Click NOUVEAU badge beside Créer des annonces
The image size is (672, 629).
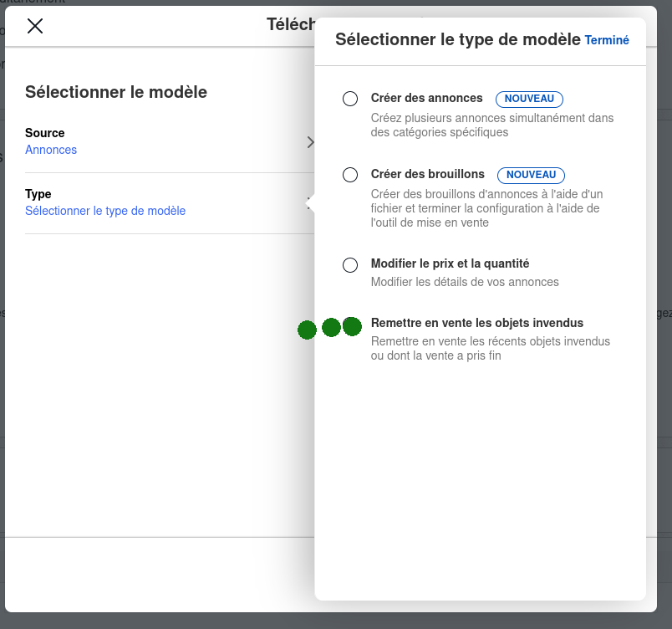point(530,99)
